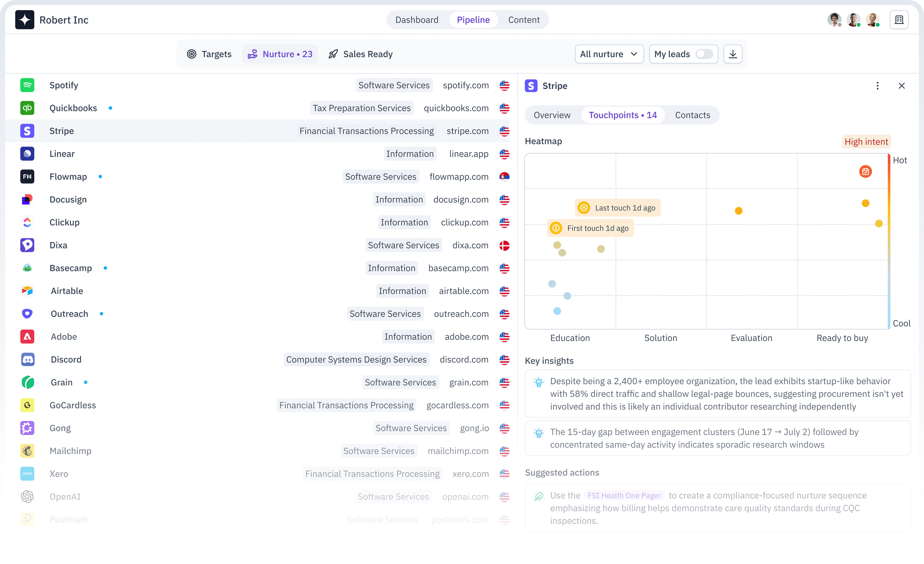Switch to the Pipeline tab
The height and width of the screenshot is (564, 924).
click(x=473, y=20)
